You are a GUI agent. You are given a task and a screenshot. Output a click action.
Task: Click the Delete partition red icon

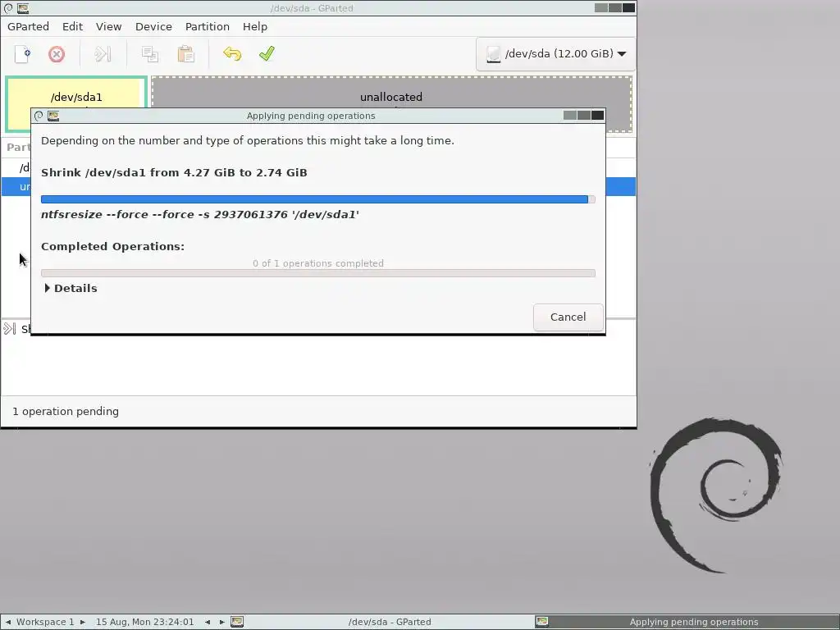pyautogui.click(x=57, y=54)
